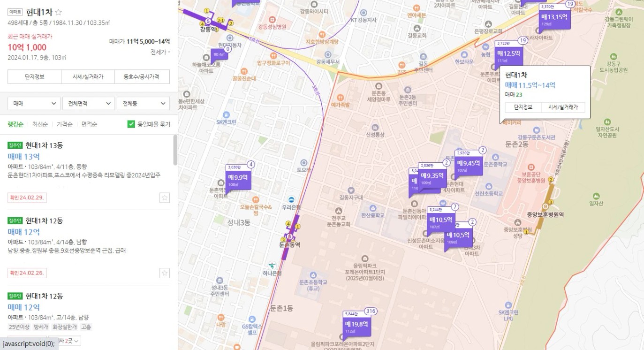Select the 매 9.45억 map marker
This screenshot has width=644, height=350.
pyautogui.click(x=468, y=164)
